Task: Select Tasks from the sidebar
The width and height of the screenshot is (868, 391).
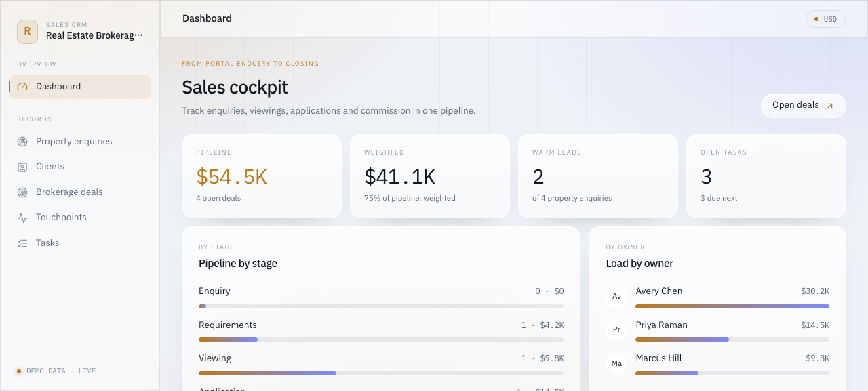Action: click(80, 243)
